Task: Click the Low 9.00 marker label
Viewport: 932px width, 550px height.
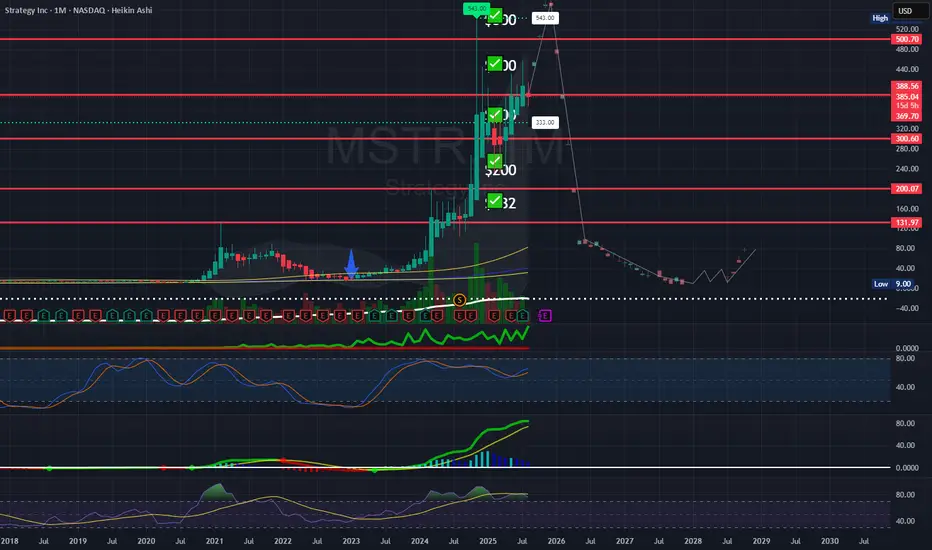Action: (x=893, y=284)
